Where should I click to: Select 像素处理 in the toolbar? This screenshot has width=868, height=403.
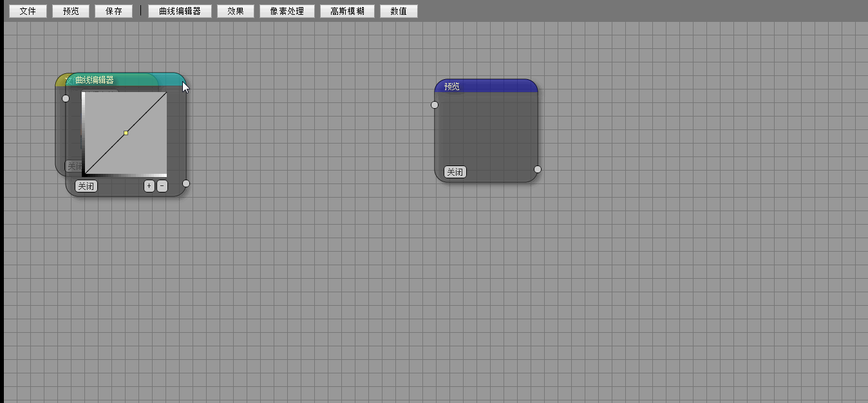pos(287,11)
